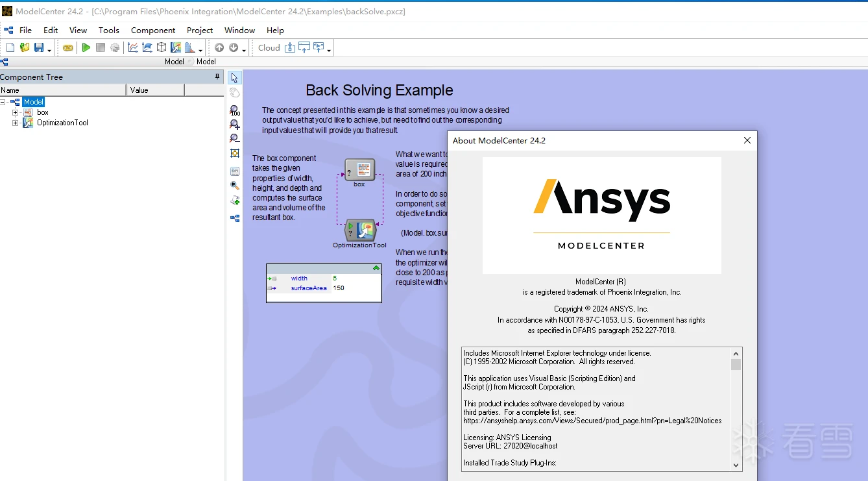The image size is (868, 481).
Task: Click the gray gear icon in toolbar
Action: click(115, 47)
